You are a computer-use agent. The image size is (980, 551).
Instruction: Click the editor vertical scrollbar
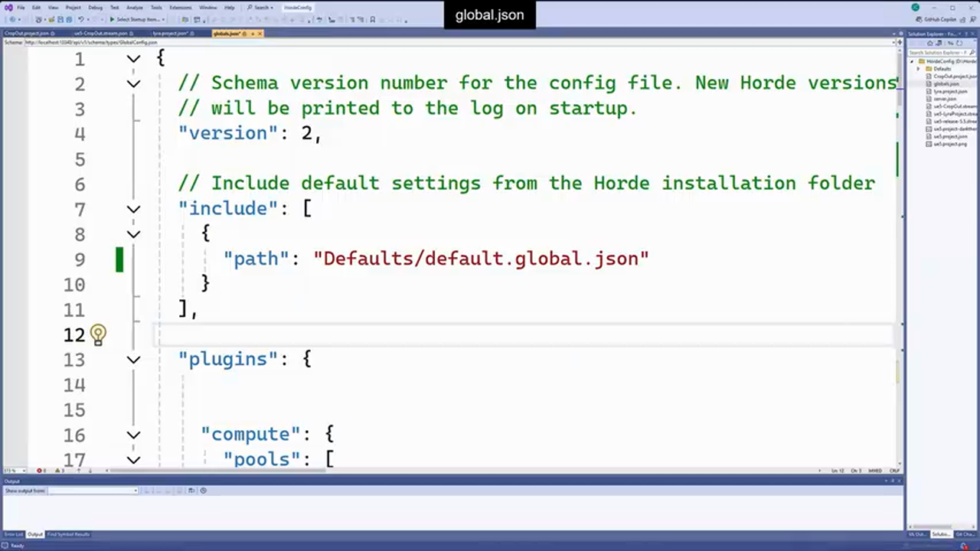coord(900,230)
